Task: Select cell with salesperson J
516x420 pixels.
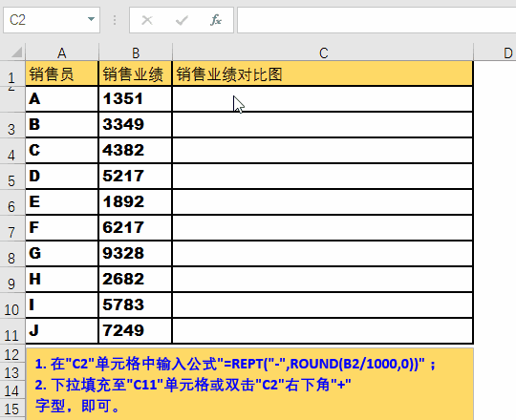Action: (x=62, y=330)
